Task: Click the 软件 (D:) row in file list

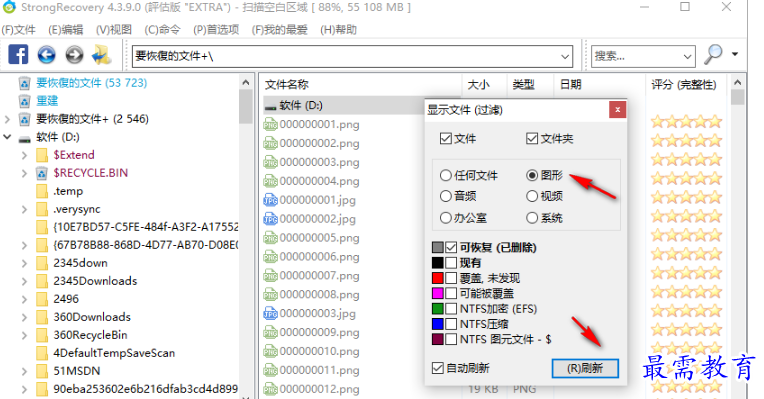Action: pyautogui.click(x=344, y=105)
